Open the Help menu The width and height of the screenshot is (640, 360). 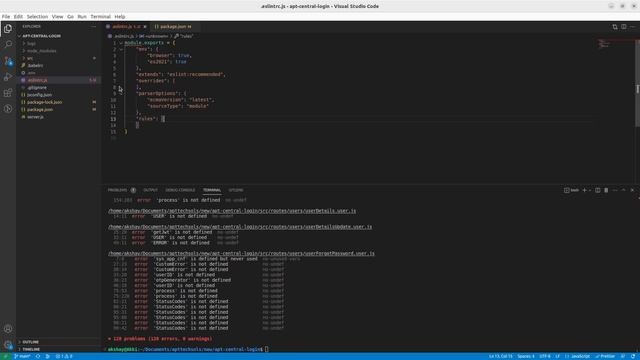[120, 17]
